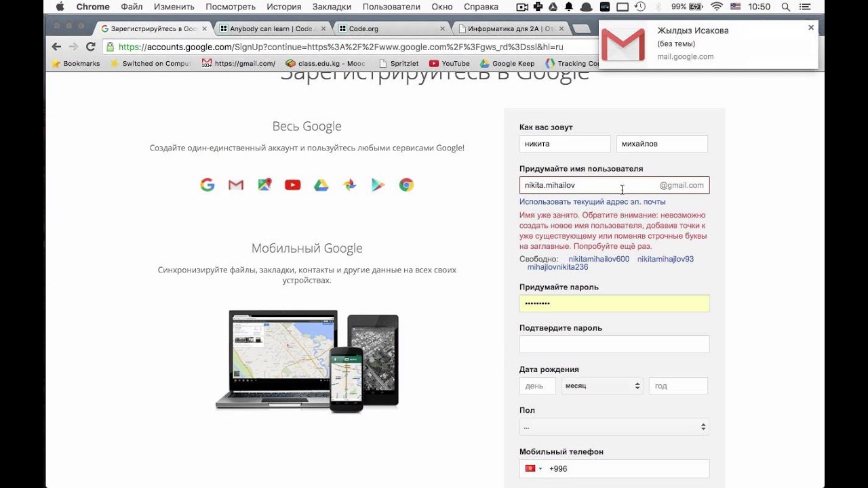Screen dimensions: 868x488
Task: Open the месяц (month) dropdown
Action: coord(602,386)
